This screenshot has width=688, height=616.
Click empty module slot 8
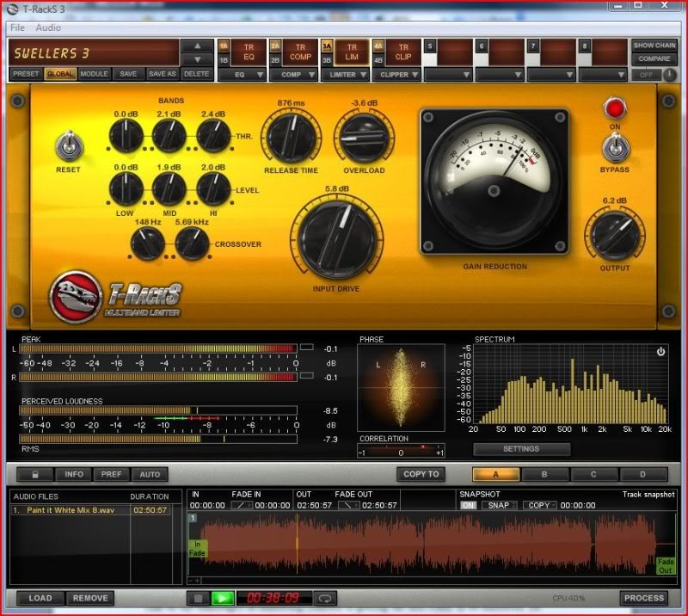click(609, 52)
